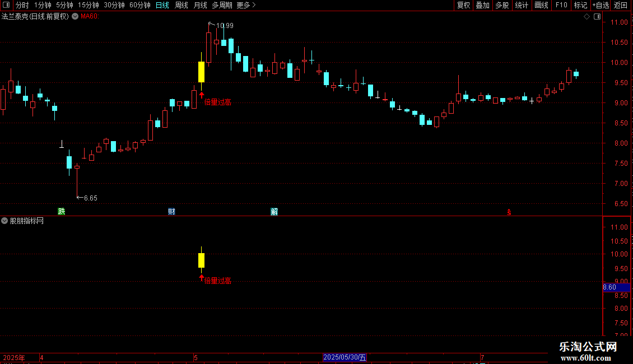The height and width of the screenshot is (364, 633).
Task: Toggle the side panel icon near price axis
Action: pyautogui.click(x=597, y=17)
